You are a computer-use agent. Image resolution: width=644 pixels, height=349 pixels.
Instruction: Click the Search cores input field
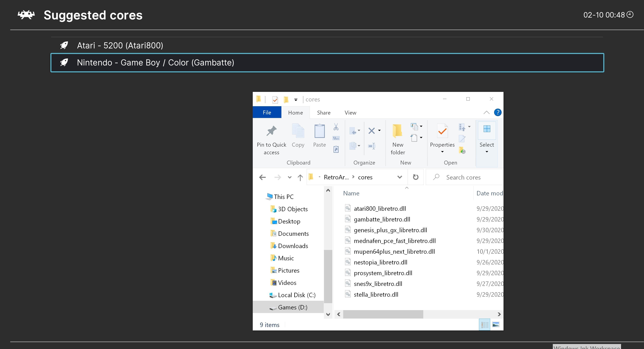coord(464,177)
